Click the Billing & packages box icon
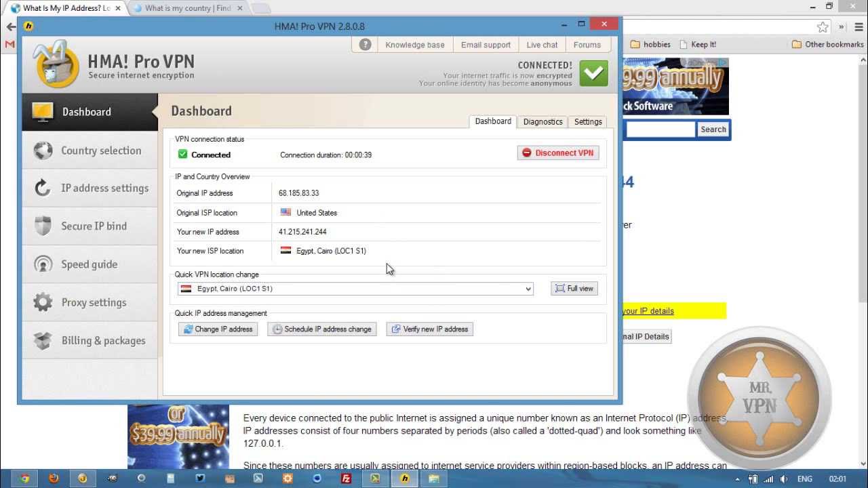Screen dimensions: 868x488 [x=43, y=340]
